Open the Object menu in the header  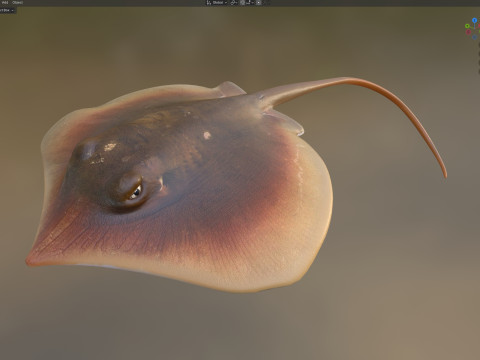pos(17,2)
